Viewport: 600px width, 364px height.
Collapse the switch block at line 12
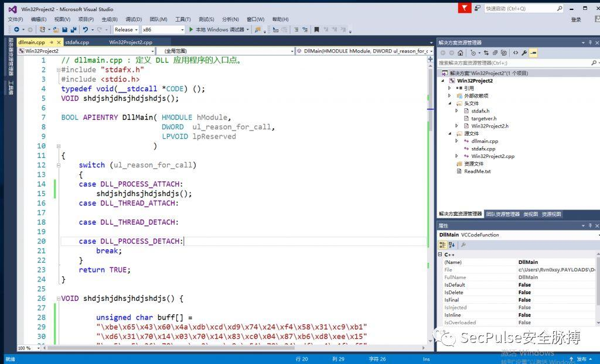tap(59, 165)
